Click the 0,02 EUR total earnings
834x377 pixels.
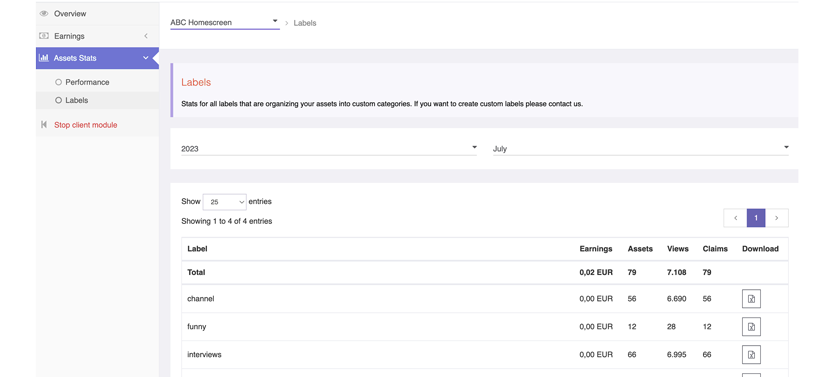596,272
